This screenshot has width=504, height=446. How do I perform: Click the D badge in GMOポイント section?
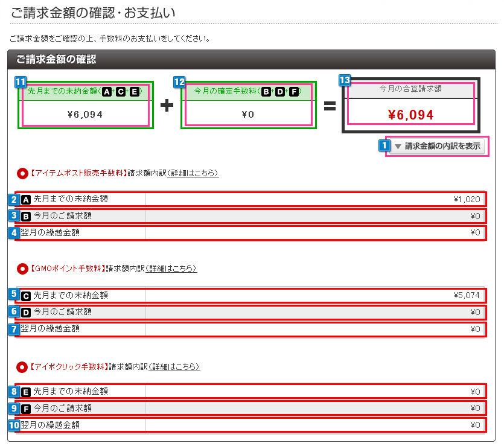tap(25, 312)
